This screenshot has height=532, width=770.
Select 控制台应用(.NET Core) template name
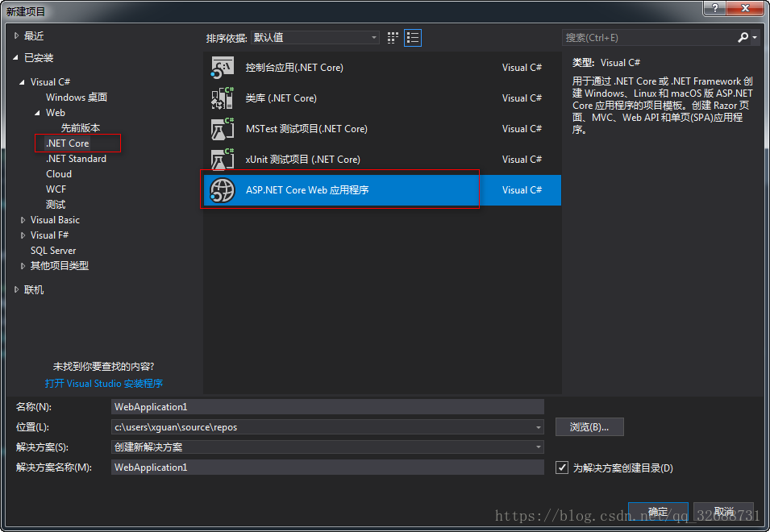click(294, 68)
